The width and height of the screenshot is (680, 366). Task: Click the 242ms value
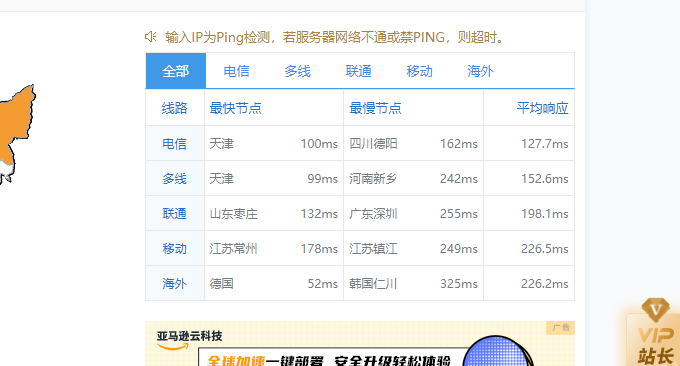click(x=459, y=179)
